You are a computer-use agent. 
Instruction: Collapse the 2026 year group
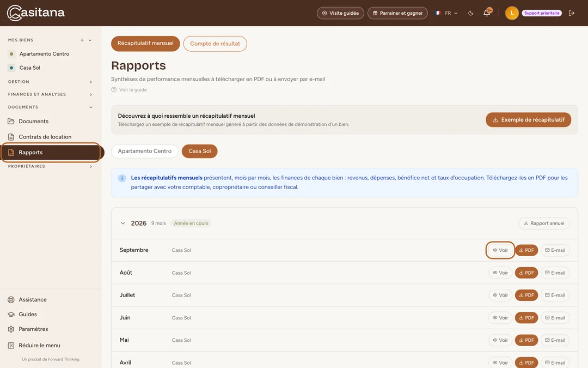click(122, 223)
